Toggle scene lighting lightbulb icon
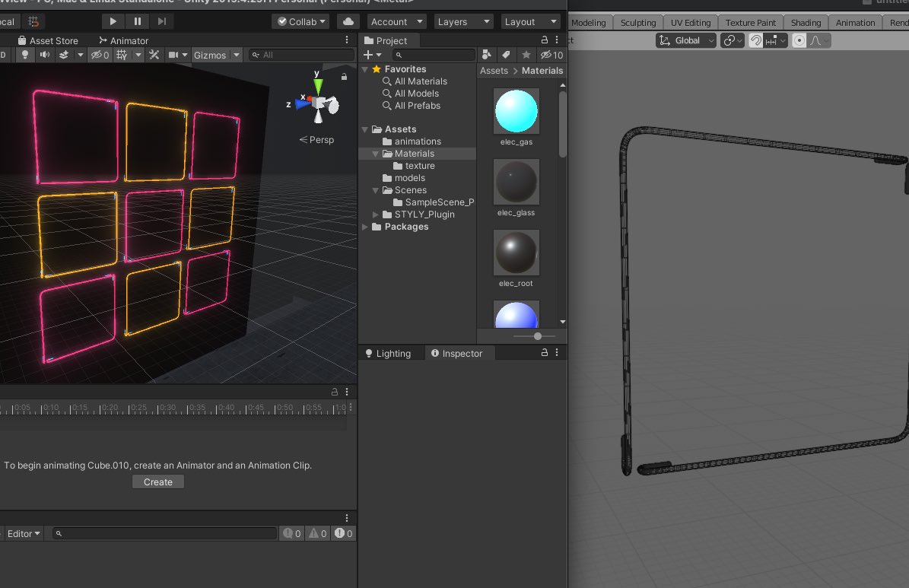Viewport: 909px width, 588px height. (25, 55)
